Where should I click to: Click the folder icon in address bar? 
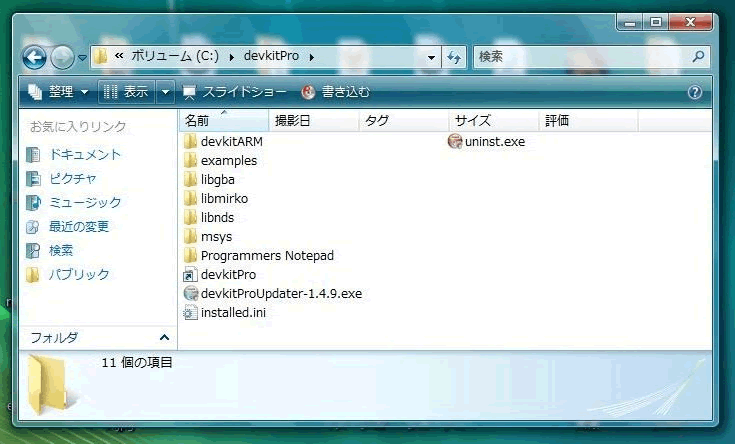point(100,57)
